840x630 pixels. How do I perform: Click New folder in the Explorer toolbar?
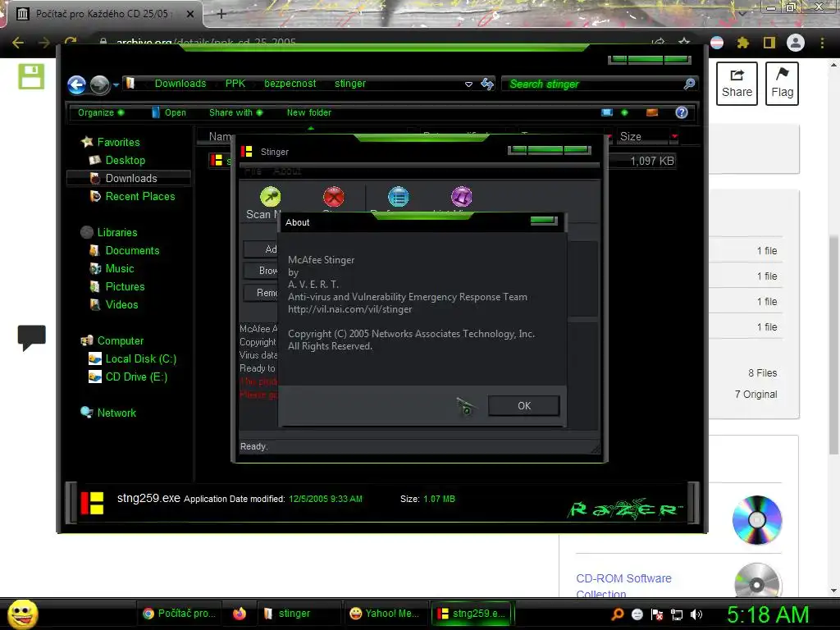[309, 112]
